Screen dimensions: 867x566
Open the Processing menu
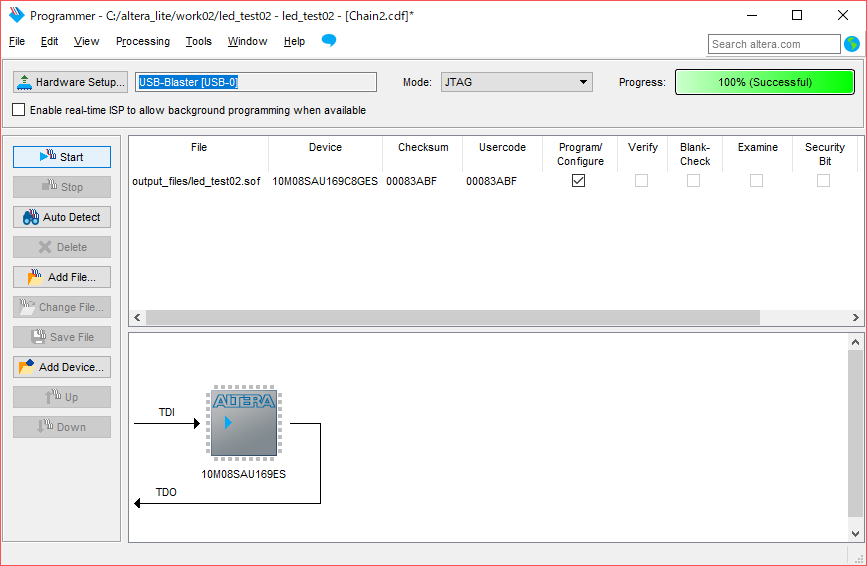point(142,41)
